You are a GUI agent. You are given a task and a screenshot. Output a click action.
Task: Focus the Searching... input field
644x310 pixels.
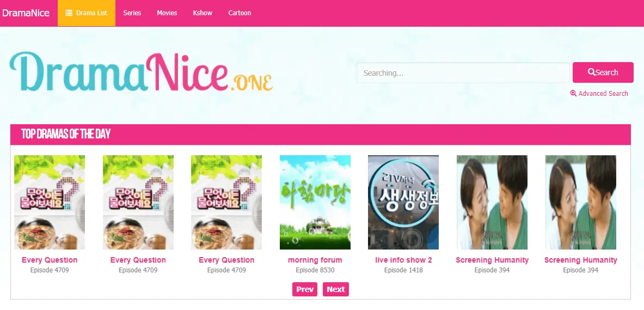(463, 73)
